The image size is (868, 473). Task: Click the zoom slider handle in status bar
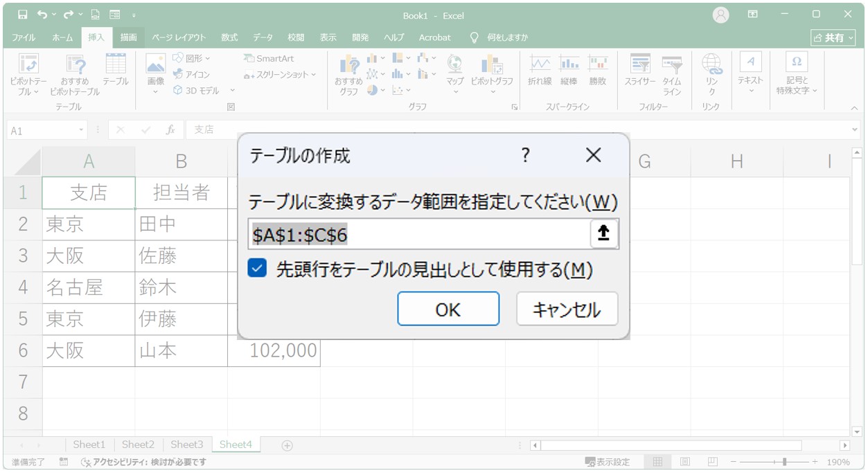[x=784, y=462]
